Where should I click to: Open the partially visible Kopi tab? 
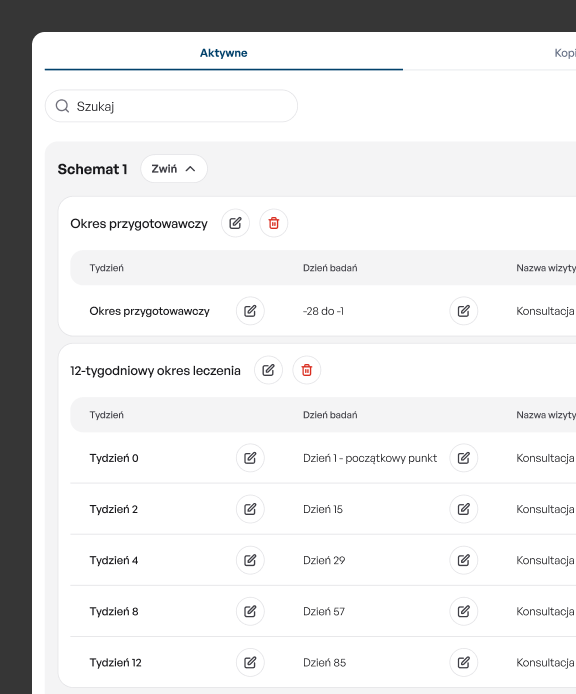pos(565,53)
